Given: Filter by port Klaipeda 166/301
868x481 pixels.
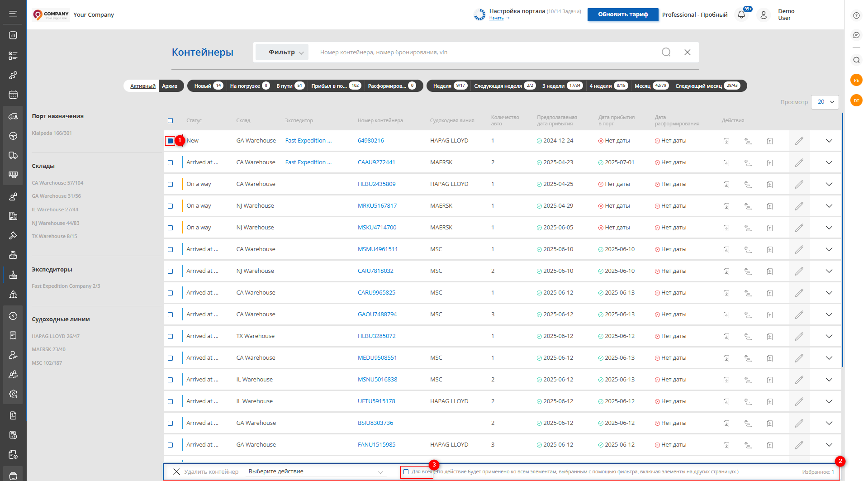Looking at the screenshot, I should click(x=52, y=133).
